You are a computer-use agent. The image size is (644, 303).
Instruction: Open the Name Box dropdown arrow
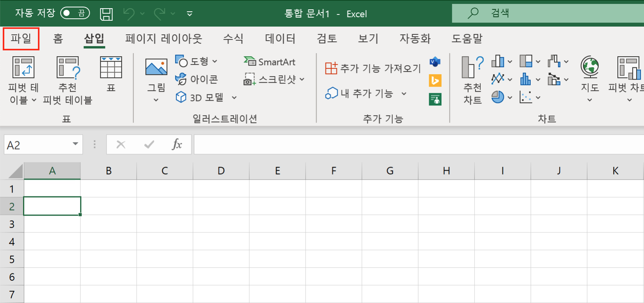pyautogui.click(x=75, y=144)
